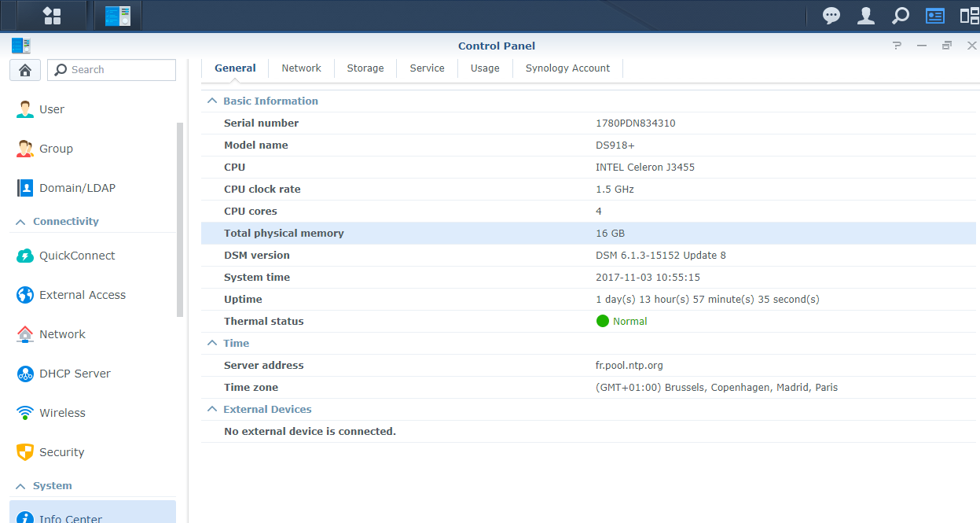Open Security settings
Screen dimensions: 980x523
93,452
